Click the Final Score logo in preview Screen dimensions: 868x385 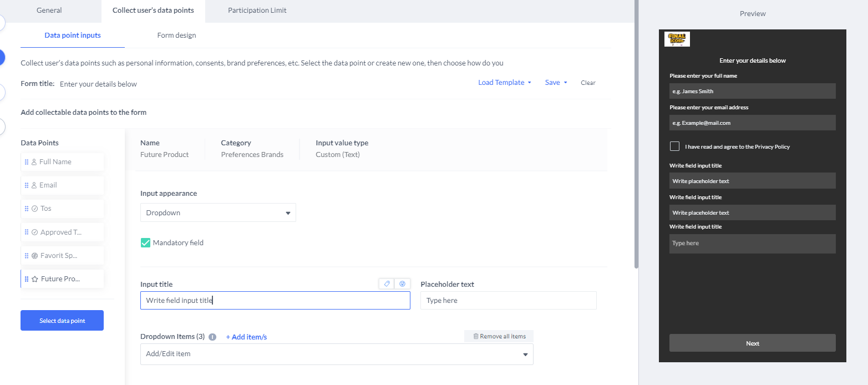click(677, 39)
